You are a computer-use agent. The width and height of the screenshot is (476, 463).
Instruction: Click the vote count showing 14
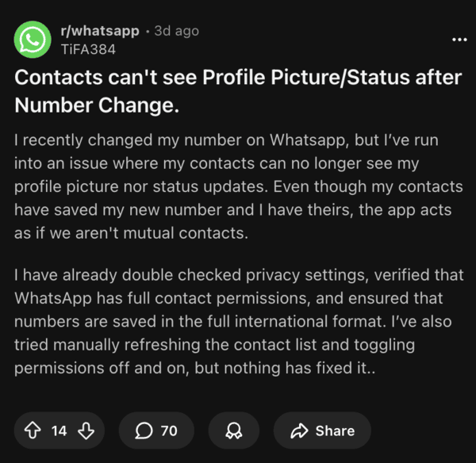coord(59,430)
